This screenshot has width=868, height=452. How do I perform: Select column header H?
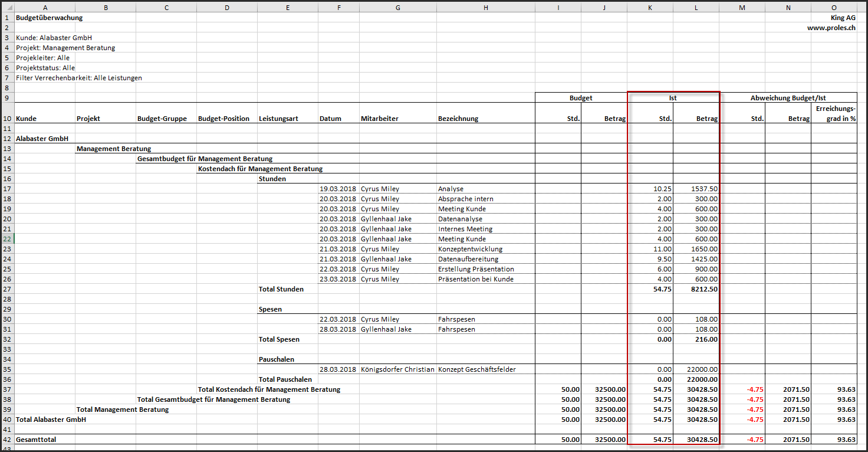point(485,7)
